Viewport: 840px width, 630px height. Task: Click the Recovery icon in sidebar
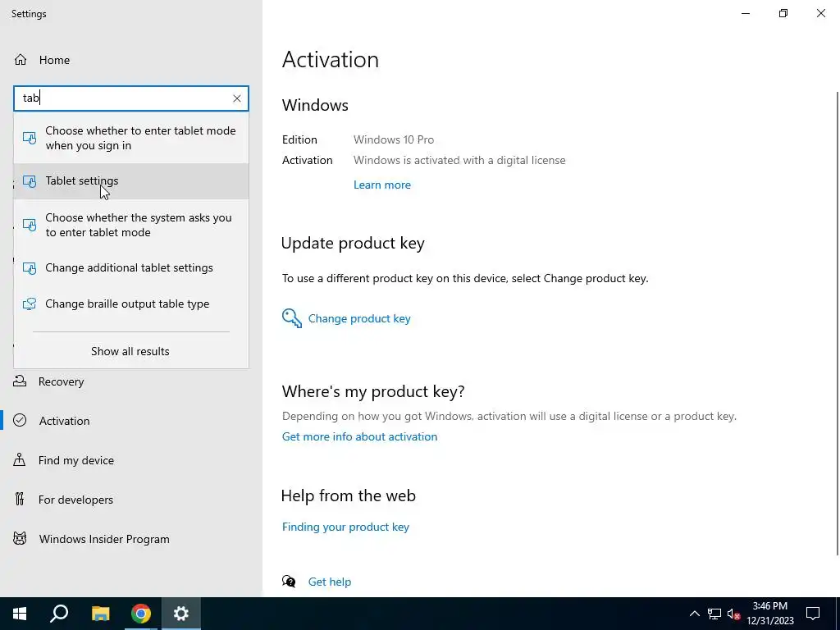pyautogui.click(x=20, y=381)
